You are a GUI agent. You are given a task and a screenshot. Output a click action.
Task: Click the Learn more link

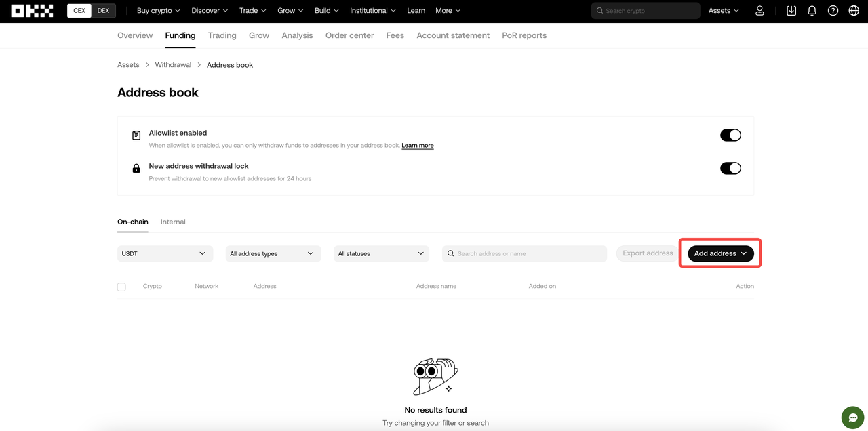point(417,145)
